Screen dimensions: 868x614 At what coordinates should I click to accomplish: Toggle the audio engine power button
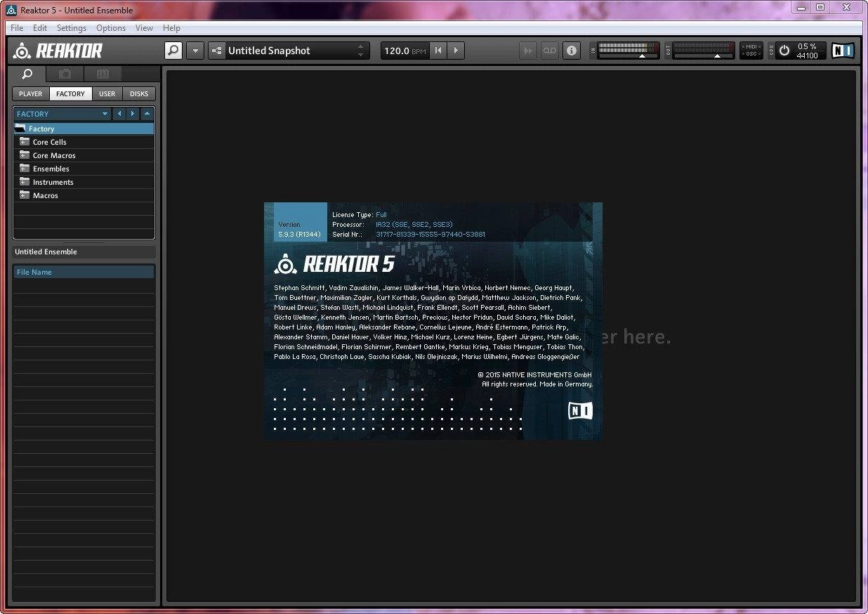tap(784, 51)
